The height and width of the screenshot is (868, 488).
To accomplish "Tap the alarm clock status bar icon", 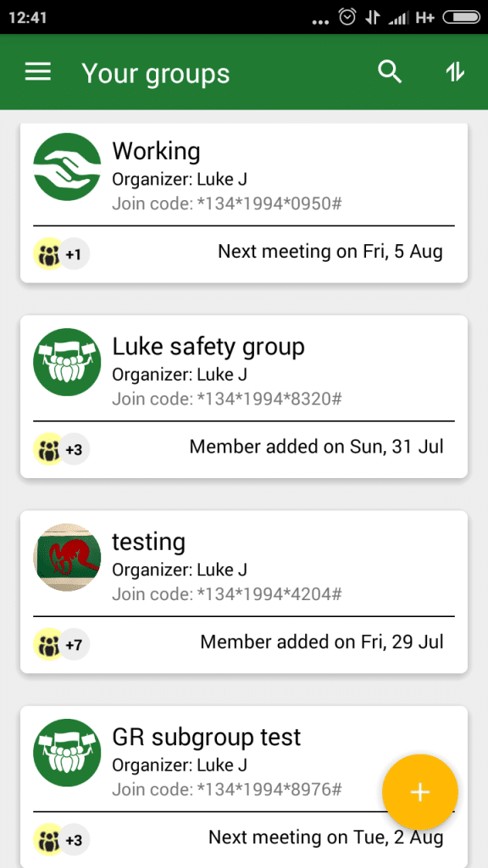I will 347,17.
